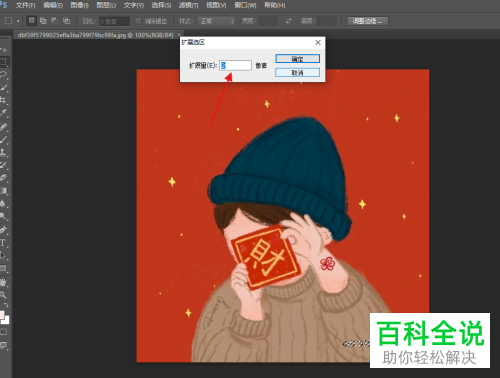This screenshot has width=500, height=378.
Task: Open the marquee tool preset picker arrow
Action: pyautogui.click(x=18, y=21)
